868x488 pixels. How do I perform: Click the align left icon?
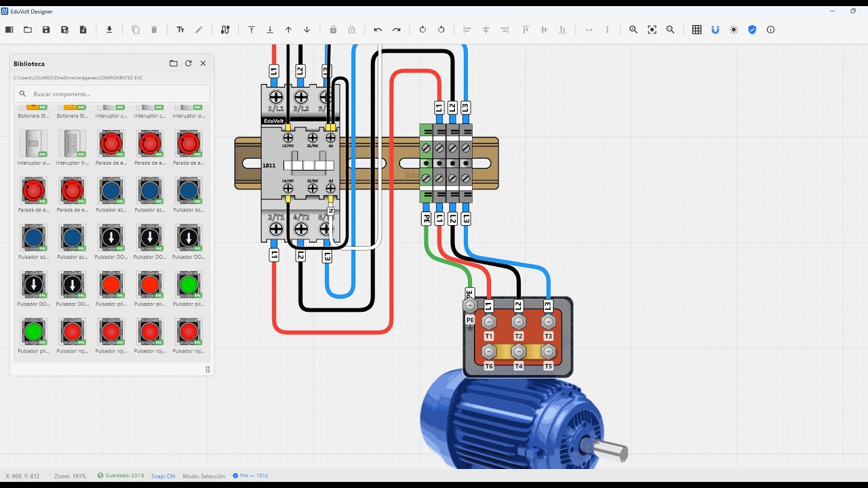click(467, 30)
